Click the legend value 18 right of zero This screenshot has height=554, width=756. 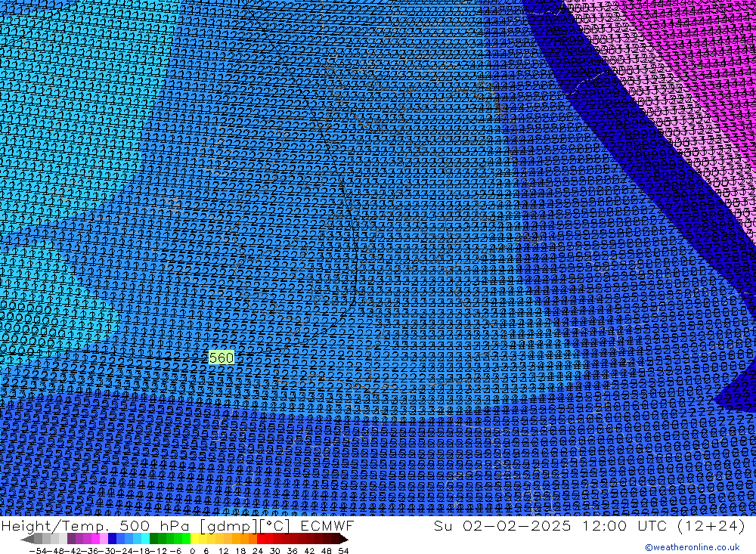(x=240, y=551)
